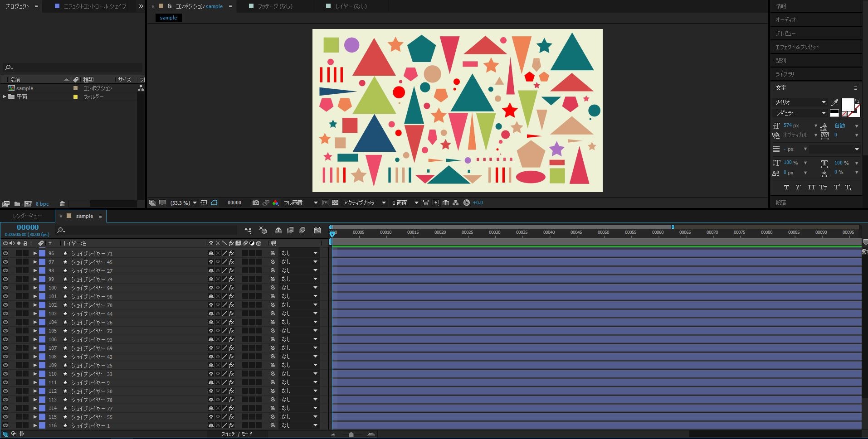Click the region of interest icon

pyautogui.click(x=325, y=203)
